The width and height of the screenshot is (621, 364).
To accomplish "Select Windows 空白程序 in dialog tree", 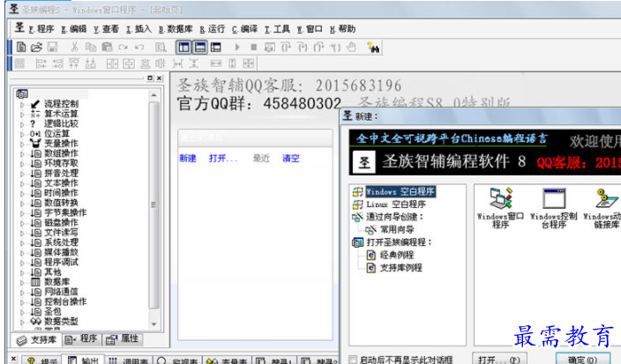I will (x=400, y=192).
